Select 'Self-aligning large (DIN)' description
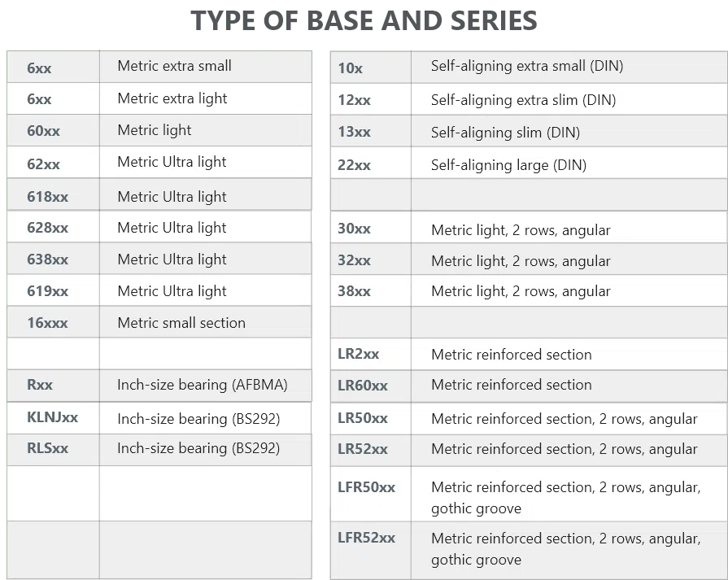Viewport: 728px width, 580px height. coord(508,165)
